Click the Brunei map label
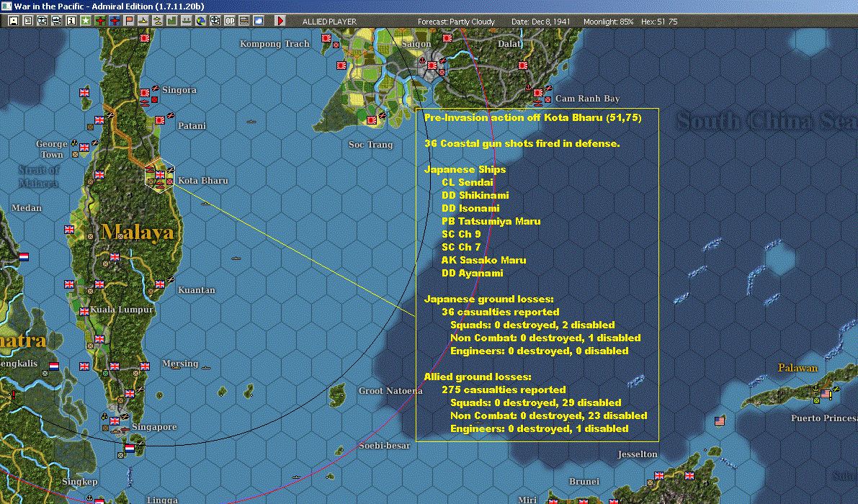The image size is (858, 504). point(584,482)
